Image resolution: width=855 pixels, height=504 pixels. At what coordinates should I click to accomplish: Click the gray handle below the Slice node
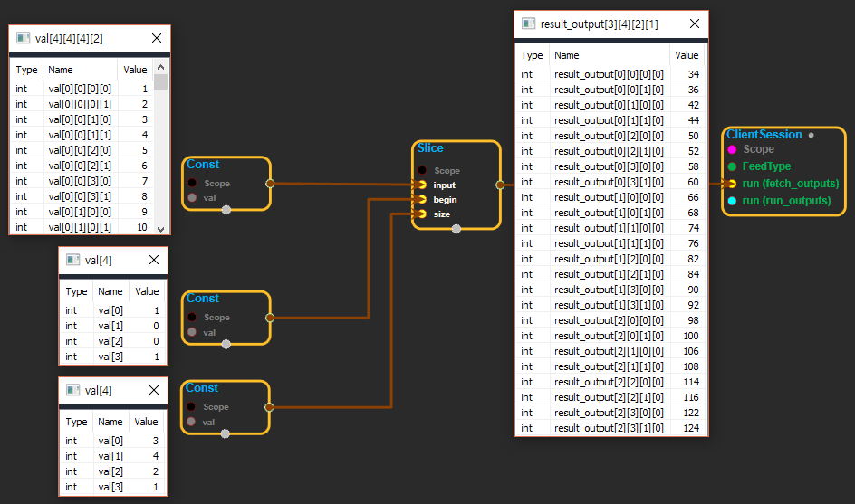coord(456,229)
